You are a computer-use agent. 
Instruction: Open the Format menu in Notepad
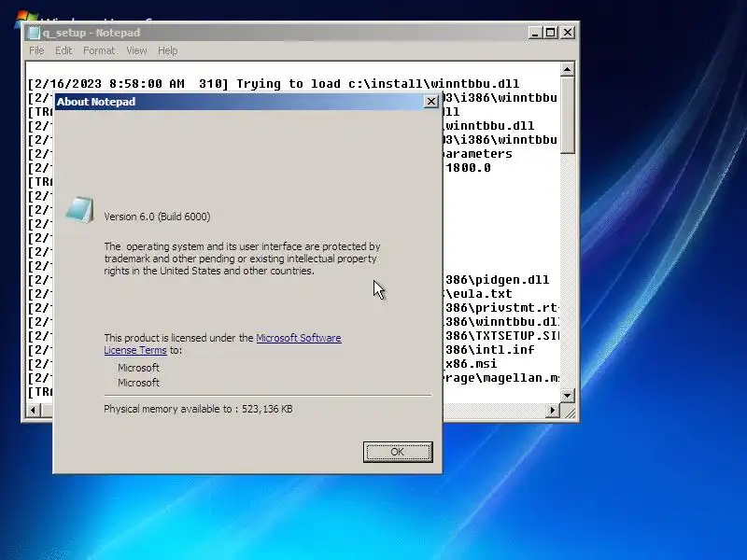[x=99, y=50]
